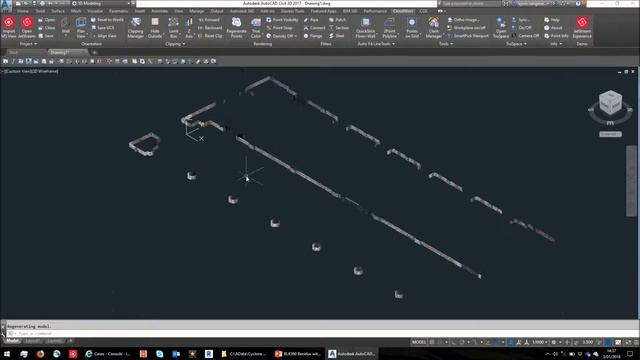Click the vertical navigation bar at right
Image resolution: width=640 pixels, height=360 pixels.
631,181
